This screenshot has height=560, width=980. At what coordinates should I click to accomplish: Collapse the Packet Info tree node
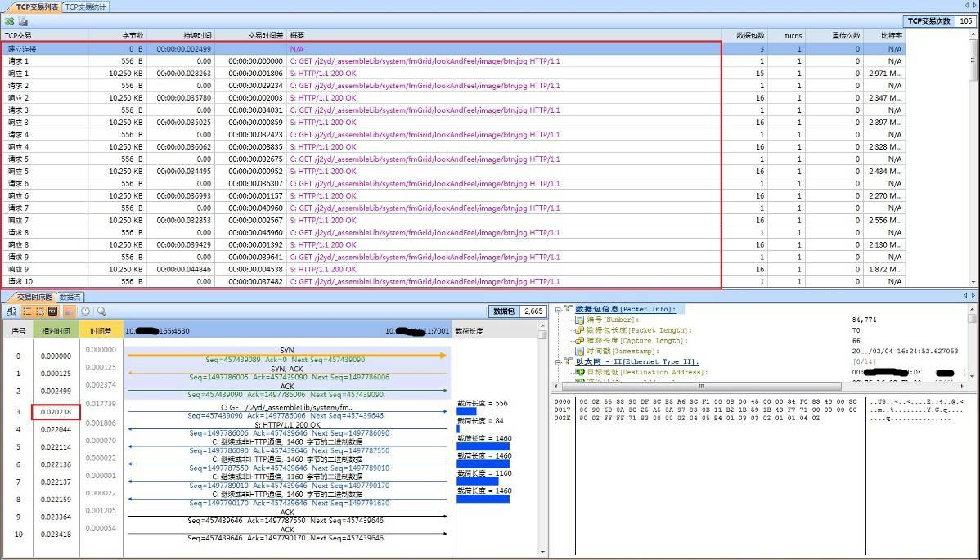click(558, 310)
